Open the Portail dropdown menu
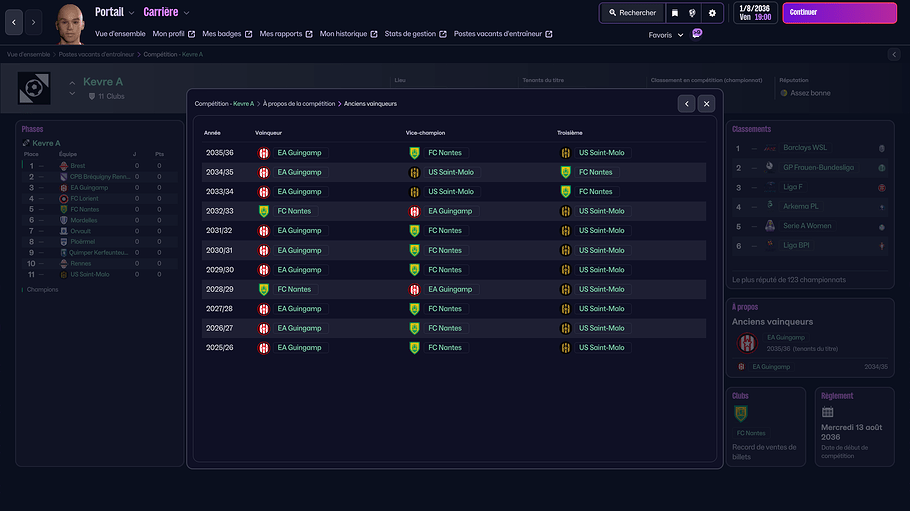The image size is (910, 511). (x=114, y=12)
